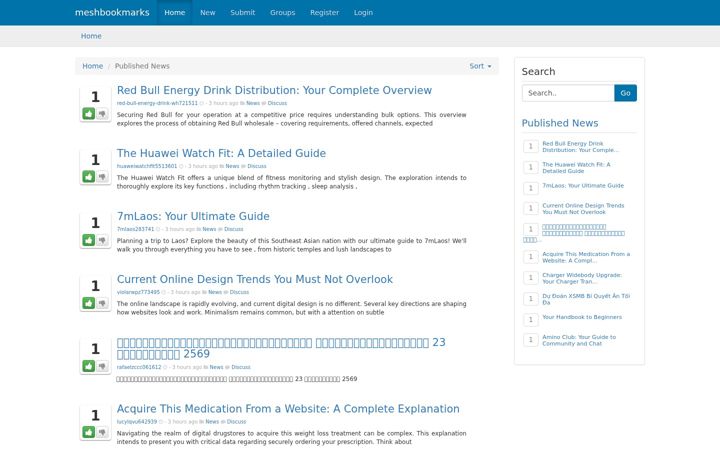Image resolution: width=720 pixels, height=450 pixels.
Task: Downvote Current Online Design Trends story
Action: point(102,303)
